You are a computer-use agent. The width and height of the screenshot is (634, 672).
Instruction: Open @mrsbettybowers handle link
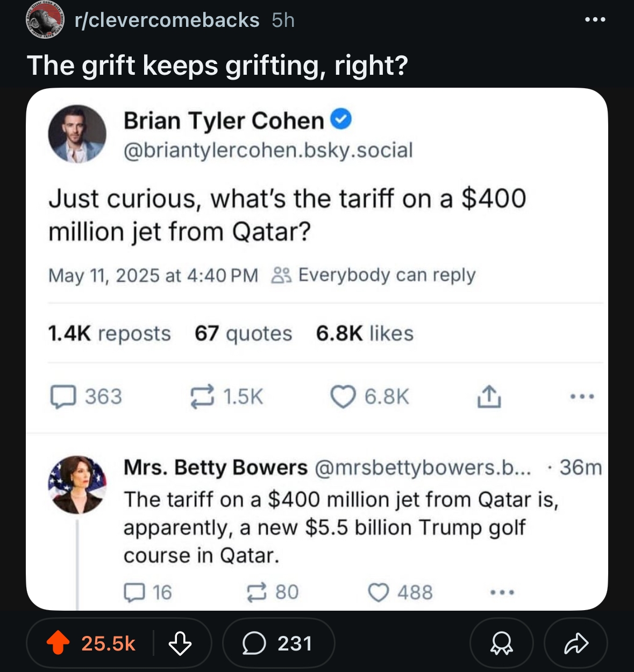[422, 467]
